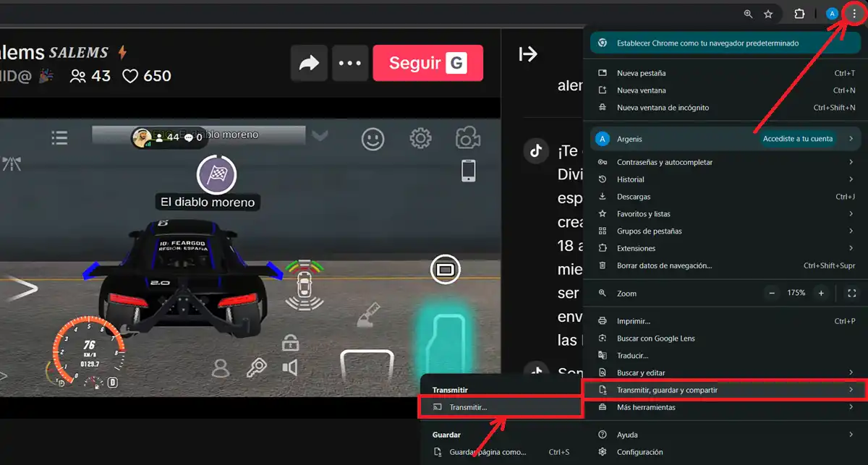The image size is (868, 465).
Task: Select Traducir menu item
Action: 727,356
